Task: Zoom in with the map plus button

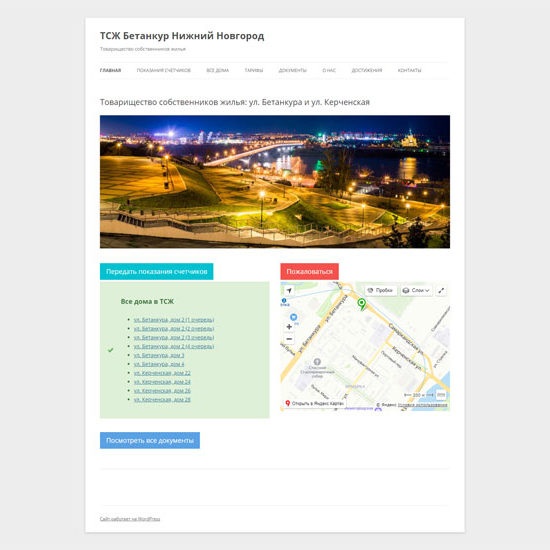Action: coord(289,327)
